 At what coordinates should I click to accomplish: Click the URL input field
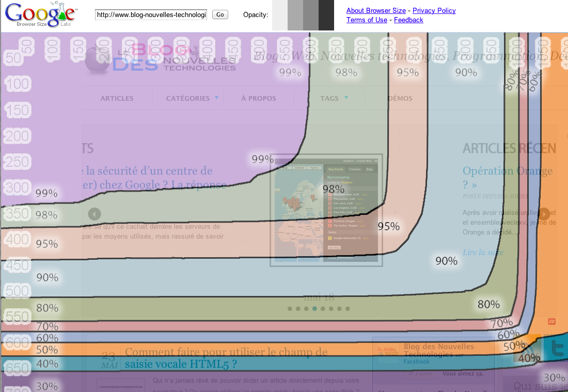151,14
